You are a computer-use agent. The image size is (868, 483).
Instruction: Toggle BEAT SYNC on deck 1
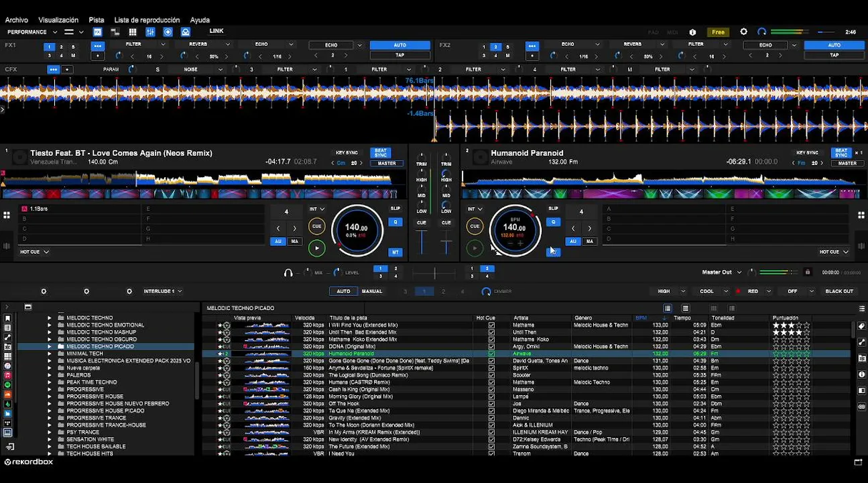pos(381,153)
